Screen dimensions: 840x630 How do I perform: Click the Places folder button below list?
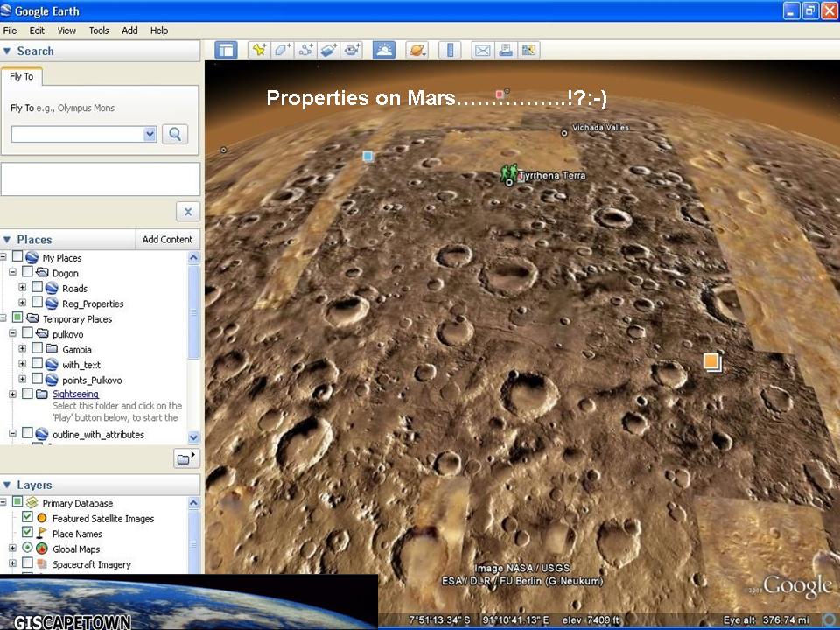186,458
